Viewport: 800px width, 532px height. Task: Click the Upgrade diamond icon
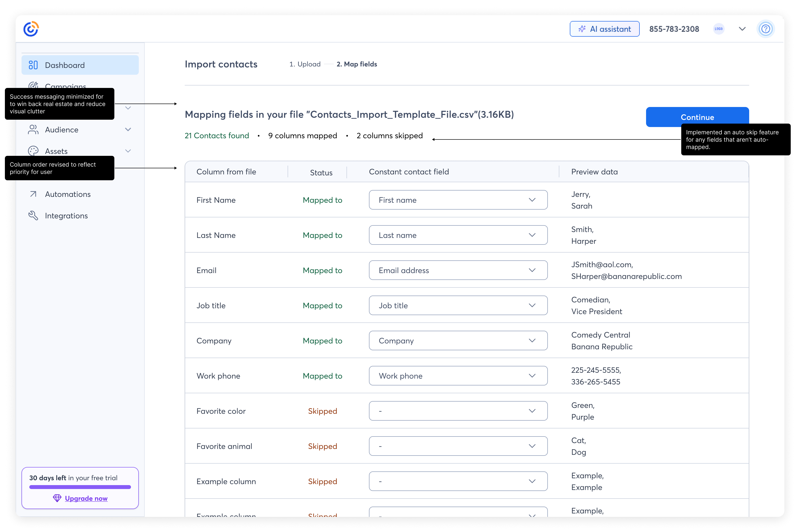(x=57, y=498)
